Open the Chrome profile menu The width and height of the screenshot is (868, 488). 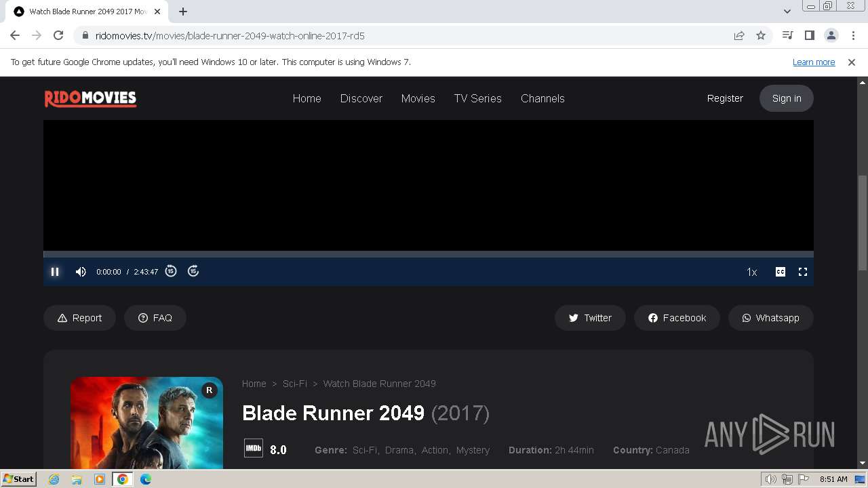coord(831,35)
